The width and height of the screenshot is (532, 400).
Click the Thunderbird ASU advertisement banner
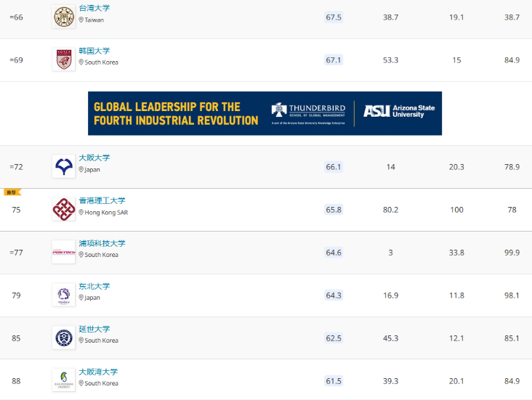pyautogui.click(x=265, y=113)
